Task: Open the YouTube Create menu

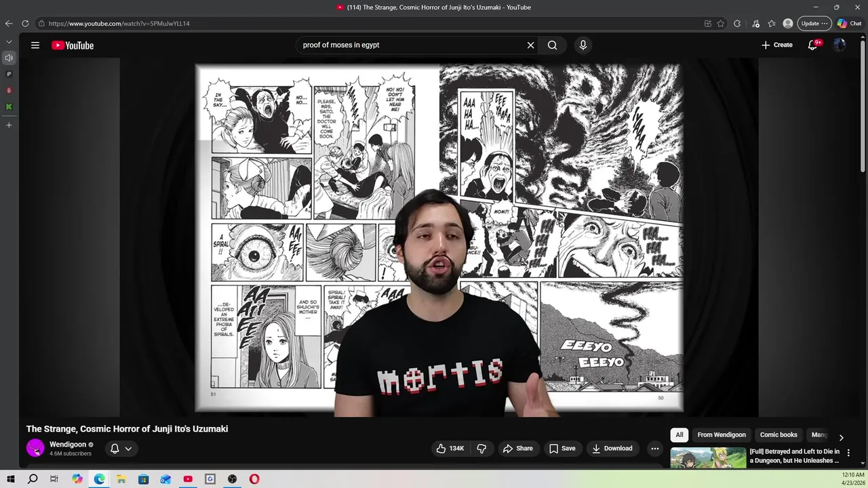Action: coord(777,45)
